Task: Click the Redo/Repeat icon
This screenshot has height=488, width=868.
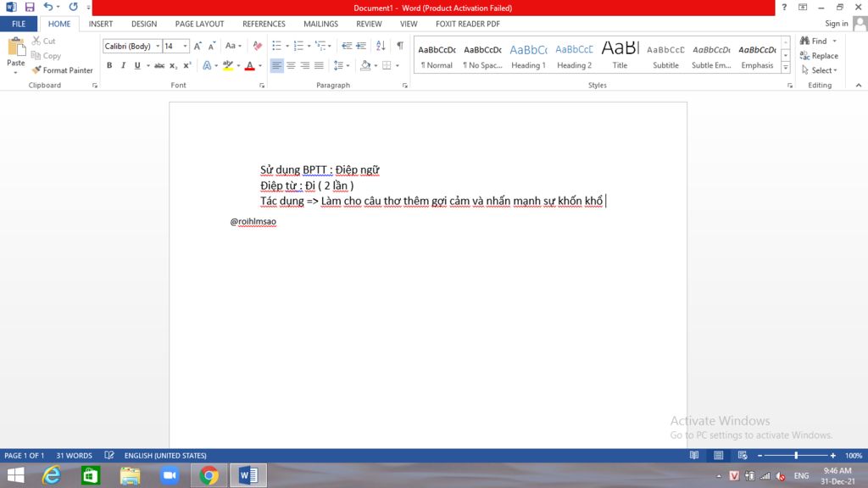Action: click(73, 7)
